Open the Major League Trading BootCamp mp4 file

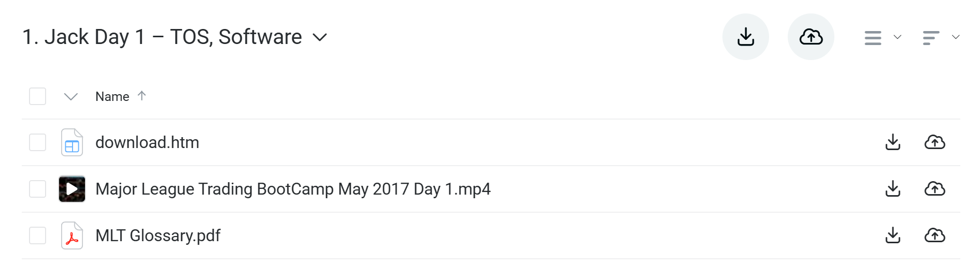pyautogui.click(x=293, y=189)
